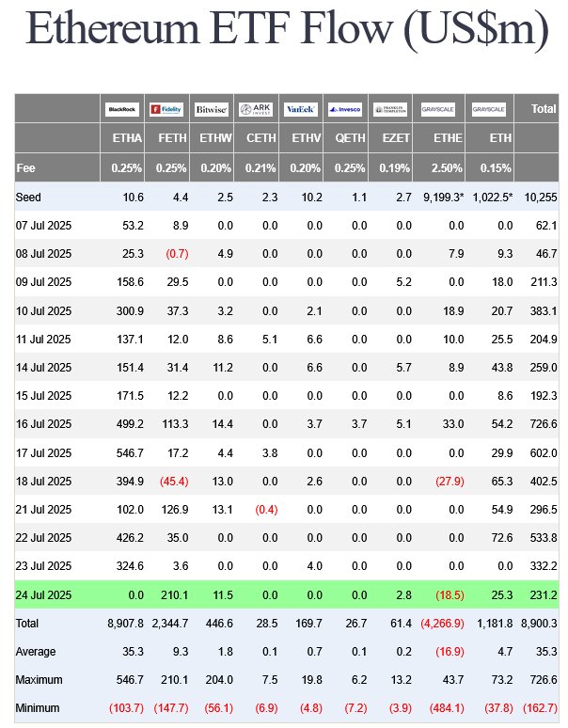Click the Maximum row label
The width and height of the screenshot is (568, 728).
click(39, 680)
